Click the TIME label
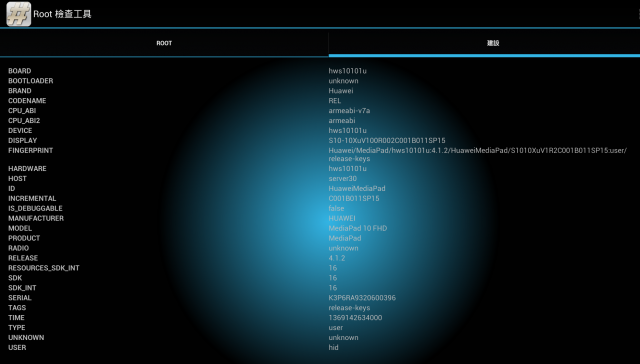Viewport: 640px width, 364px height. pyautogui.click(x=16, y=318)
